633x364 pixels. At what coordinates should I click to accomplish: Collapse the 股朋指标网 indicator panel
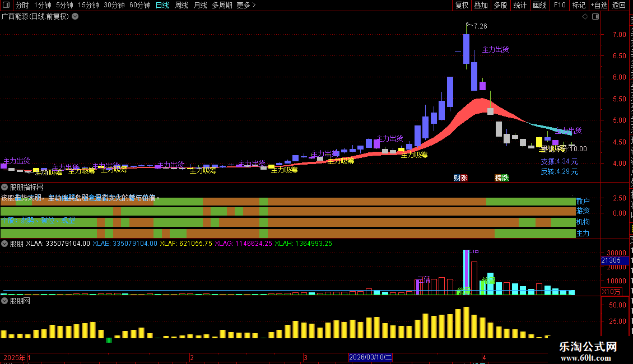(x=4, y=187)
